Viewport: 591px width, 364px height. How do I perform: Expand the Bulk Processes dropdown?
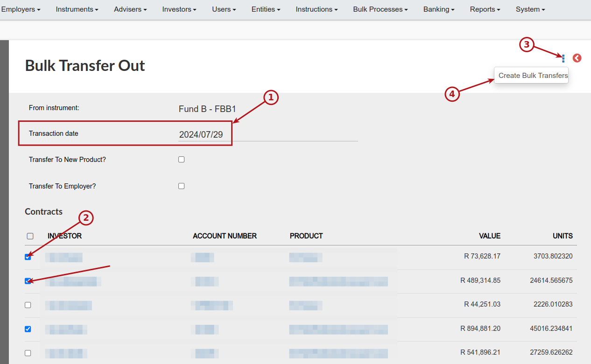[380, 9]
